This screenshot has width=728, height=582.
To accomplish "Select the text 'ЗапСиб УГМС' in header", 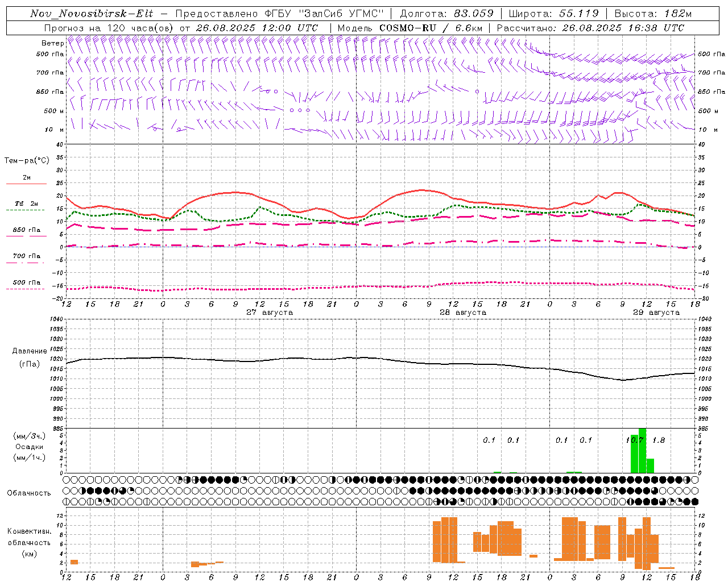I will tap(342, 14).
